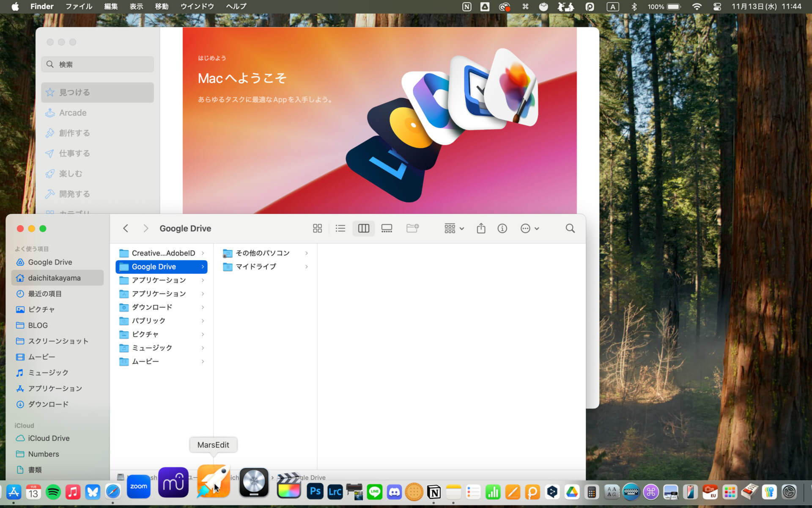This screenshot has width=812, height=508.
Task: Open the 表示 menu
Action: (x=136, y=6)
